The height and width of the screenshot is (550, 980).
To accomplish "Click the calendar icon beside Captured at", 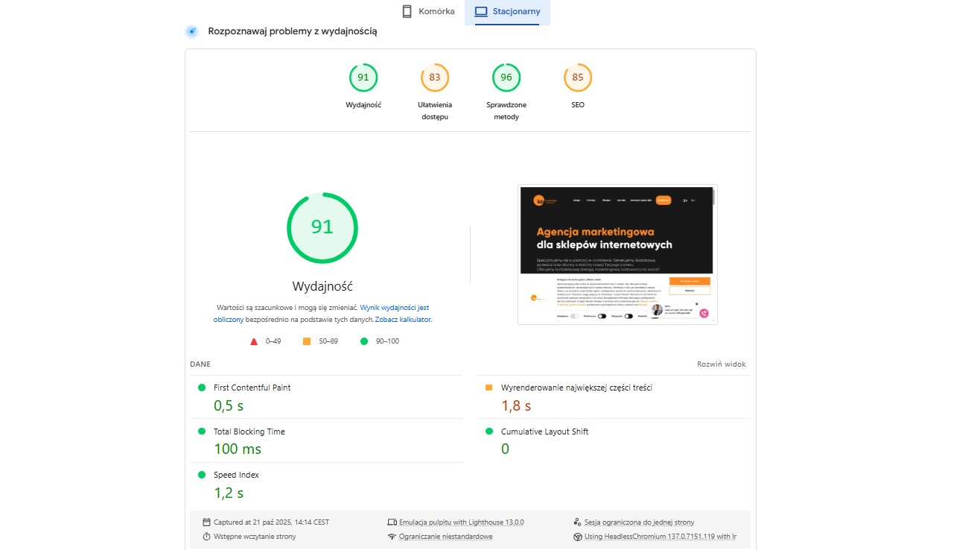I will [206, 522].
